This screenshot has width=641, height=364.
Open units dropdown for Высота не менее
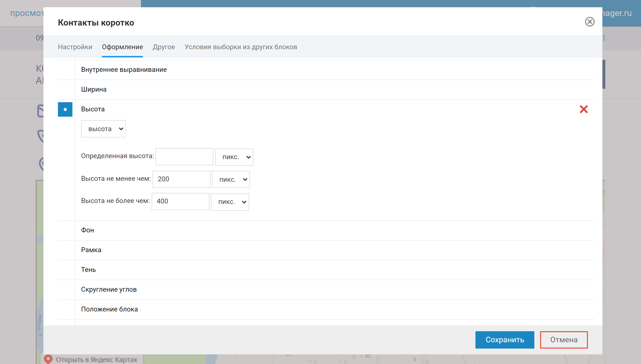(231, 179)
